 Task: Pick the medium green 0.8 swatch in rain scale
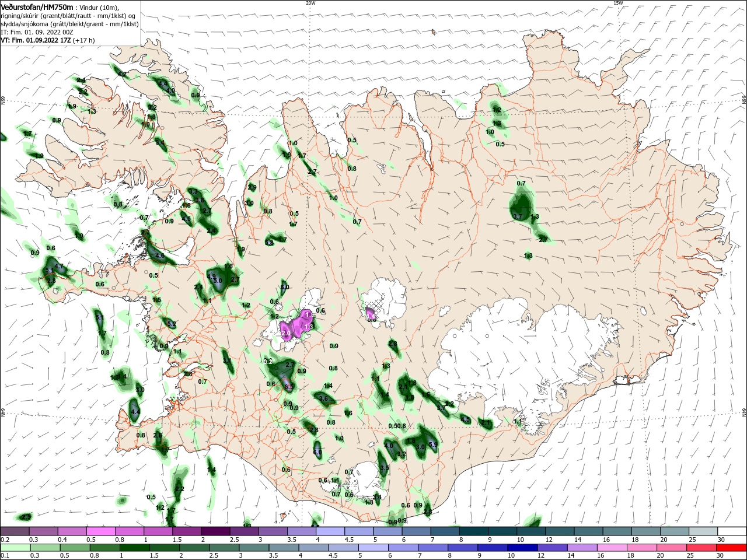tap(104, 548)
